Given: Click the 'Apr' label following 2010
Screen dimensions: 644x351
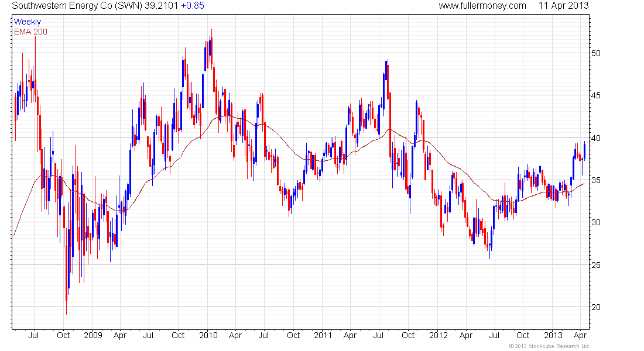Looking at the screenshot, I should click(235, 336).
